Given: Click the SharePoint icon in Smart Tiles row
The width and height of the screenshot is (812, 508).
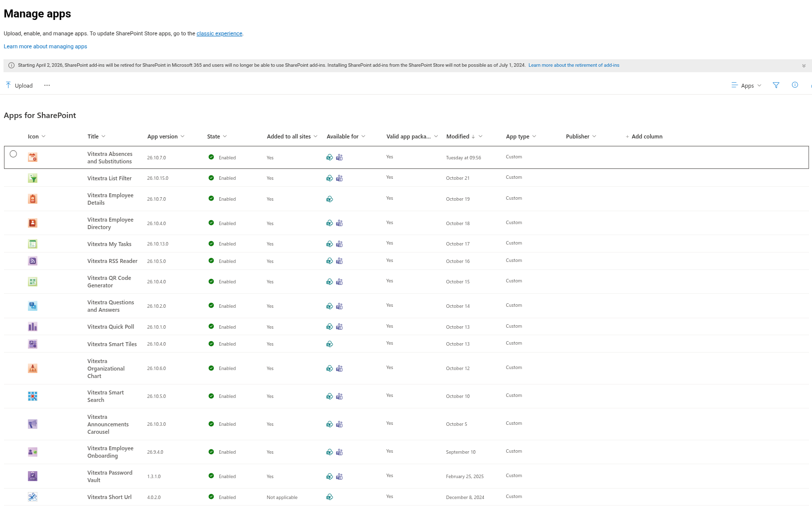Looking at the screenshot, I should [329, 344].
